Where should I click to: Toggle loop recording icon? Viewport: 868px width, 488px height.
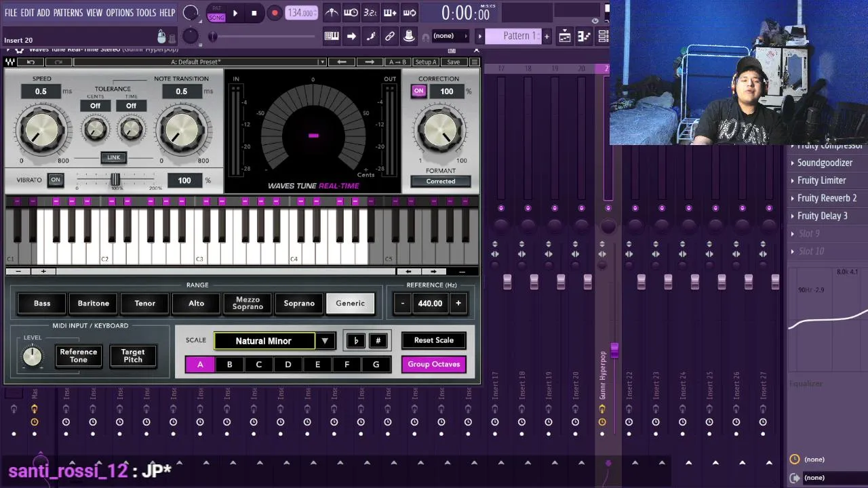click(410, 12)
